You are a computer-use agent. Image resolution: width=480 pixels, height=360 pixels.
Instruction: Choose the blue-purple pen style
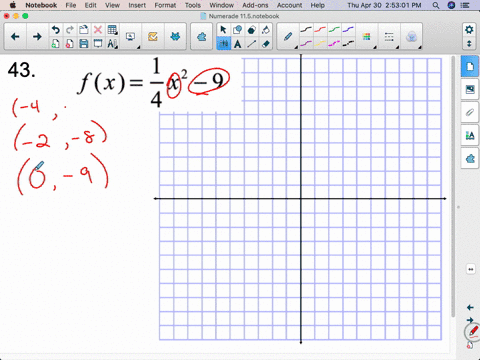point(348,30)
